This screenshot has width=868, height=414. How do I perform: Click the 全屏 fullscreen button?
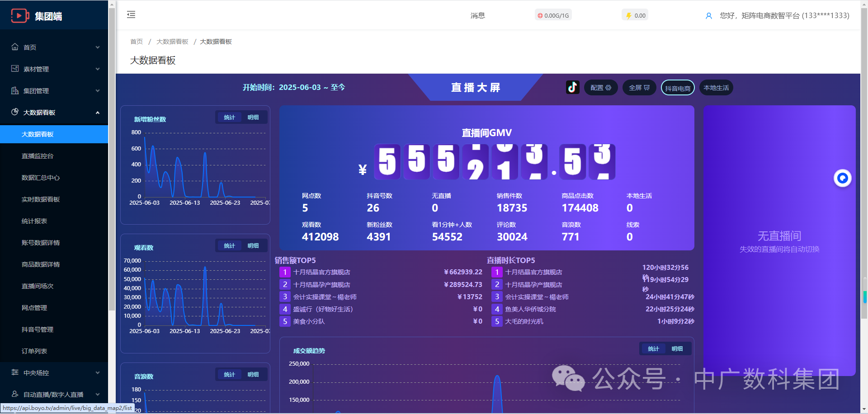639,88
